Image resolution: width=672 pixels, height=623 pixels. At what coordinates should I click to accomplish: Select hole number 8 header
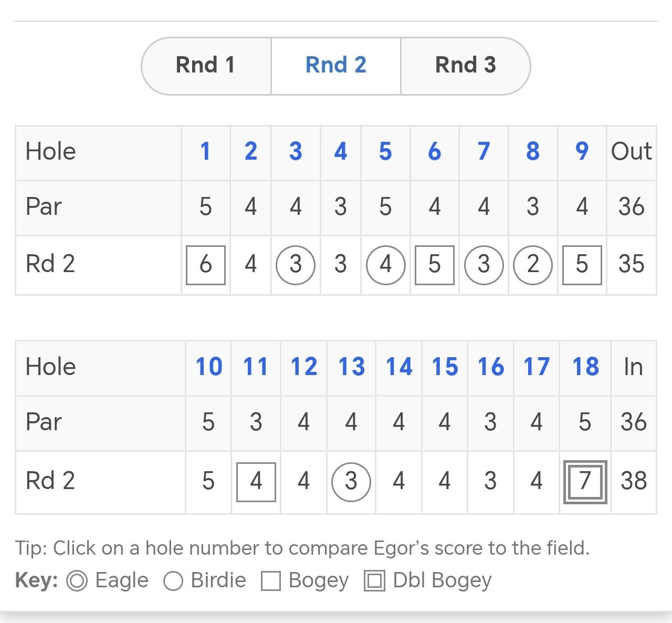pyautogui.click(x=532, y=152)
